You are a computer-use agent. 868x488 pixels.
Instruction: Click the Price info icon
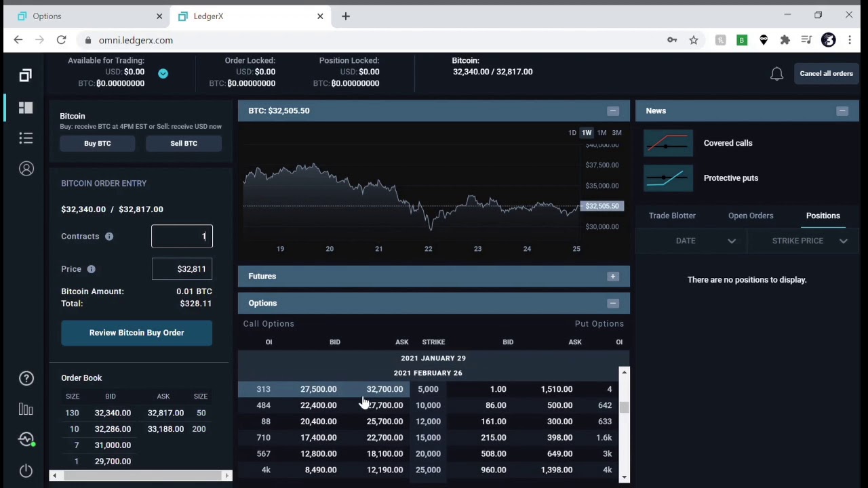[91, 269]
